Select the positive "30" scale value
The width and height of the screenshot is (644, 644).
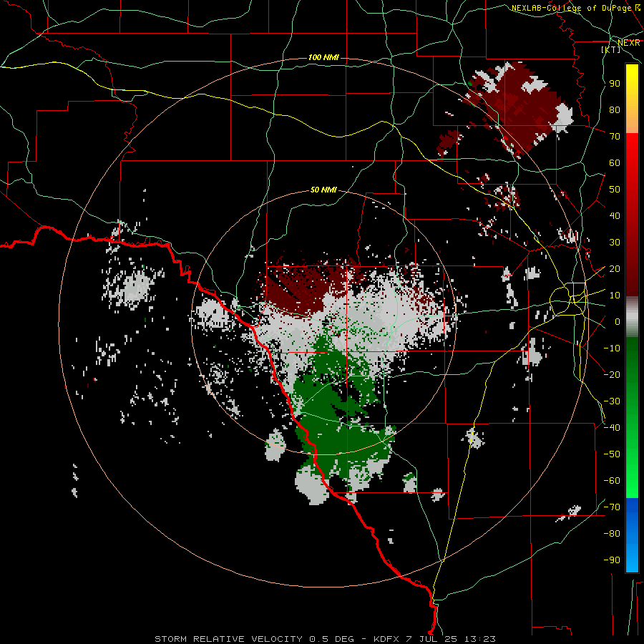(x=615, y=243)
